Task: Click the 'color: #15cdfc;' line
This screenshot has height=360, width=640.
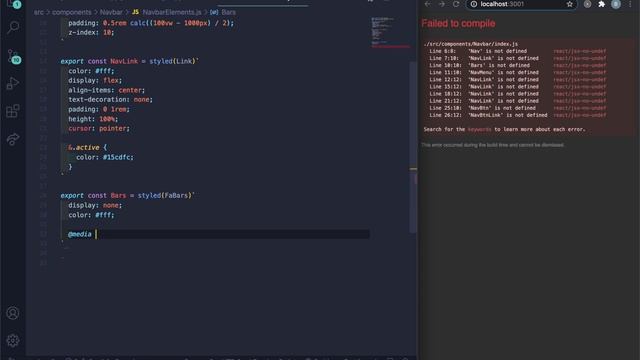Action: [104, 157]
